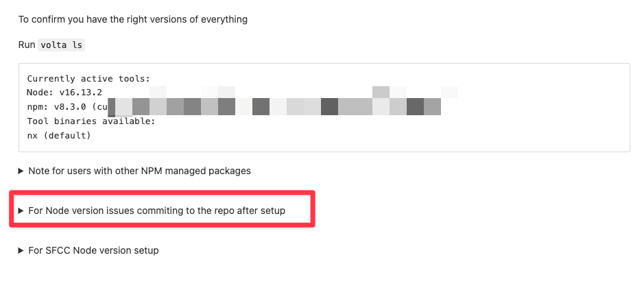Click the 'Note for users with other NPM managed packages' text
Screen dimensions: 644x288
(140, 171)
